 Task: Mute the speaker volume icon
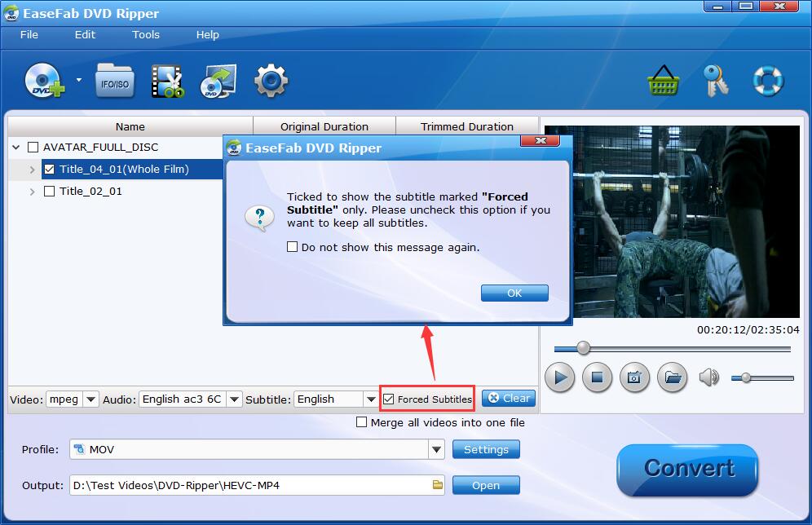pos(709,377)
